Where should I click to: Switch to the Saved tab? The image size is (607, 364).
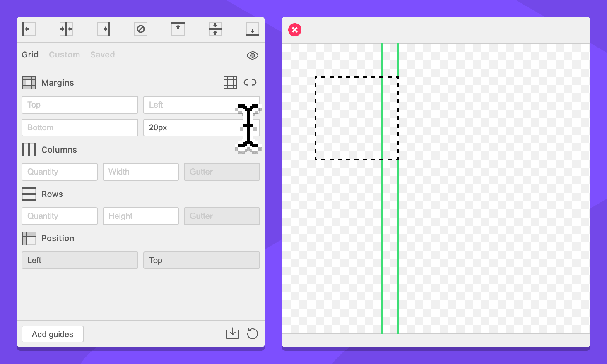pos(102,55)
